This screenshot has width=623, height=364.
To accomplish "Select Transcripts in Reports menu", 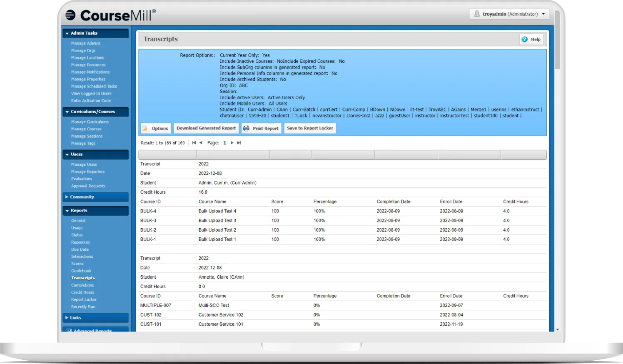I will (83, 278).
